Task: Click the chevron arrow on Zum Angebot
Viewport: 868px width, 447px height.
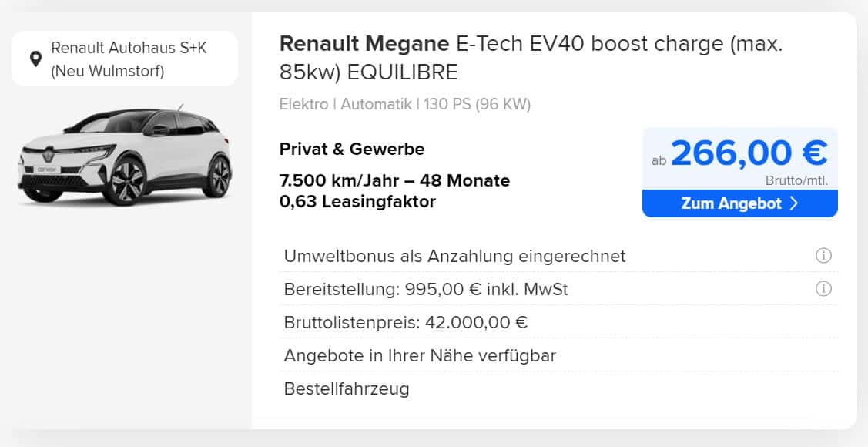Action: 794,203
